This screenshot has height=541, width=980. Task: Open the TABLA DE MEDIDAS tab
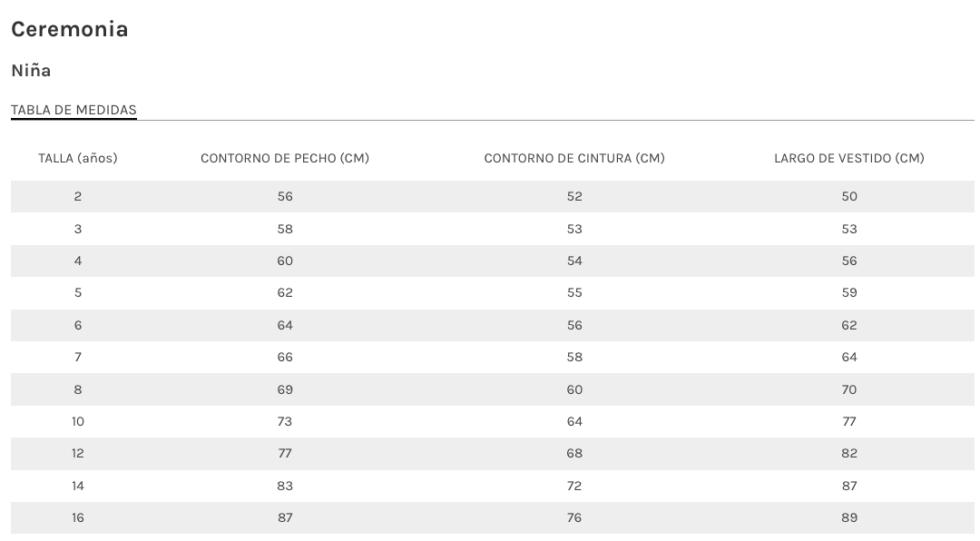click(73, 110)
